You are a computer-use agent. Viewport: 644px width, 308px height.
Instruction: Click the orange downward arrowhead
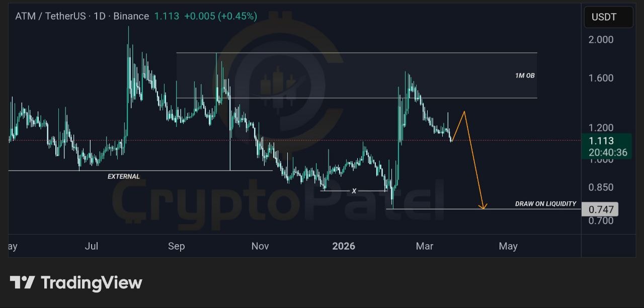[x=483, y=205]
